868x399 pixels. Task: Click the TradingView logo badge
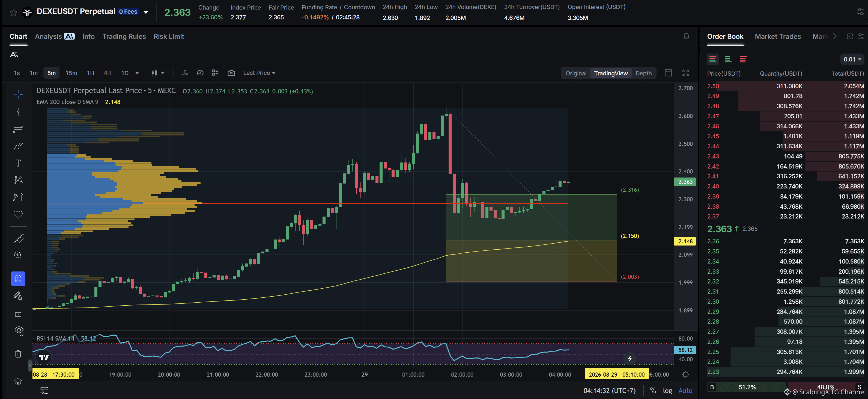tap(43, 357)
